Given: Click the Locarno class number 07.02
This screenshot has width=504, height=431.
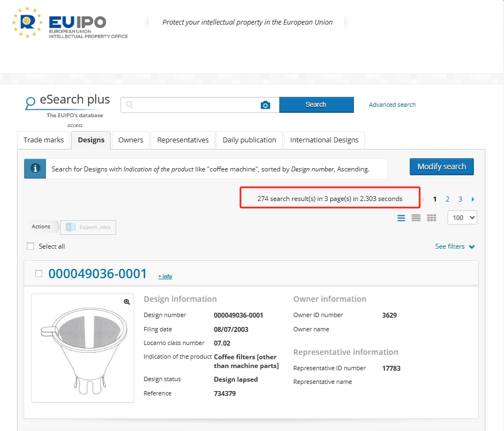Looking at the screenshot, I should click(x=222, y=343).
